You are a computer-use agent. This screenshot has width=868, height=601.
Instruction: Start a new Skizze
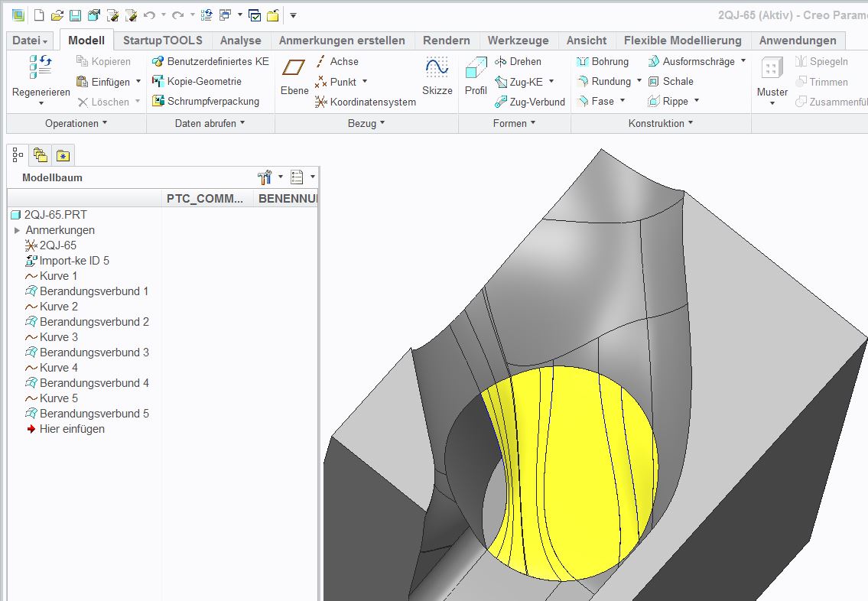(x=437, y=76)
